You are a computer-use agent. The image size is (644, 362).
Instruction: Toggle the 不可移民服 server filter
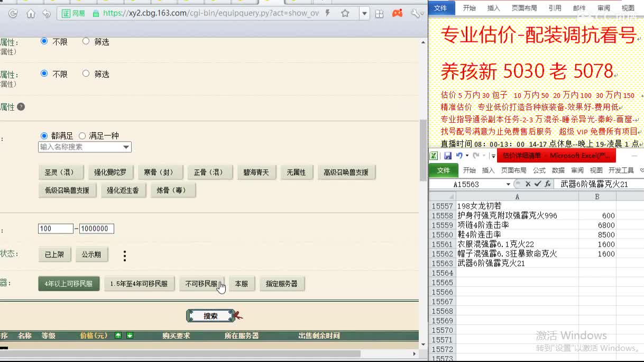coord(201,284)
